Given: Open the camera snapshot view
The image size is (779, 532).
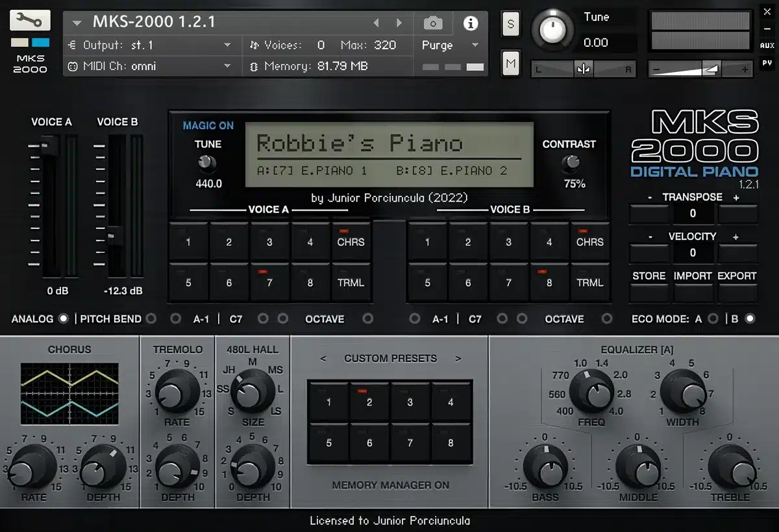Looking at the screenshot, I should pos(433,23).
